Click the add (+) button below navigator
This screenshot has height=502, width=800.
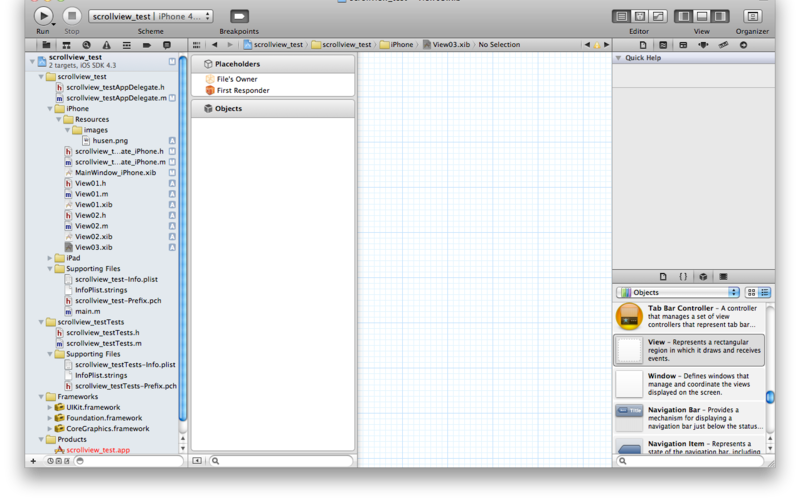(x=33, y=461)
